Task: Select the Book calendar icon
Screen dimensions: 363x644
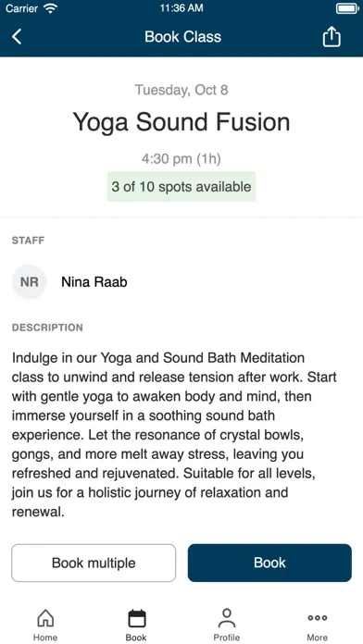Action: point(136,618)
